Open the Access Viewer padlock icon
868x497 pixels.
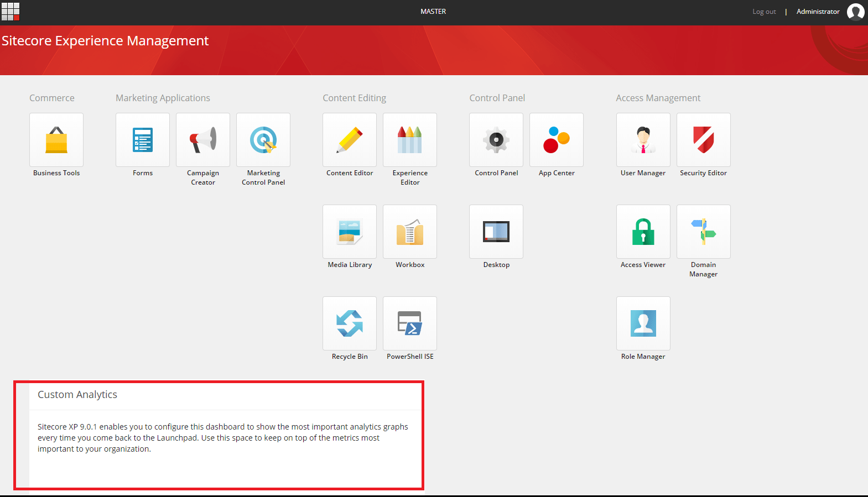click(643, 232)
